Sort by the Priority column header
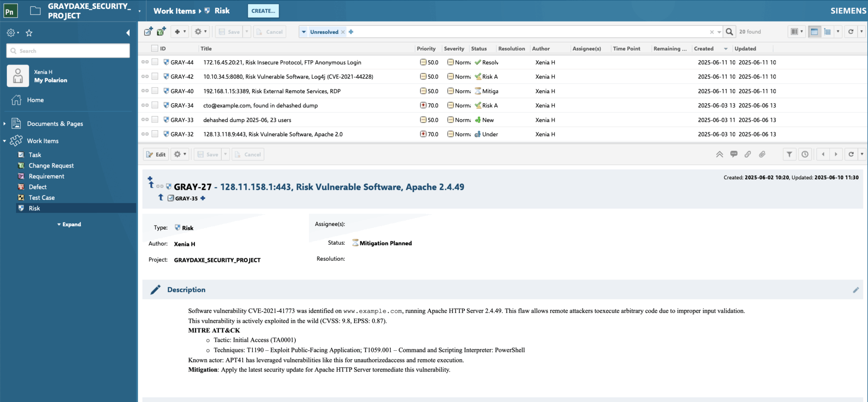 pos(426,48)
